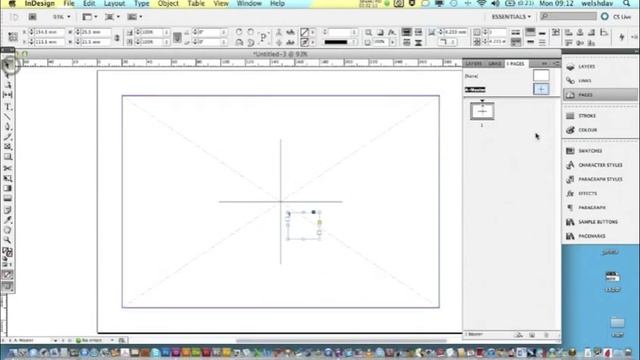Select the Zoom magnifier tool
Image resolution: width=640 pixels, height=360 pixels.
click(x=7, y=240)
